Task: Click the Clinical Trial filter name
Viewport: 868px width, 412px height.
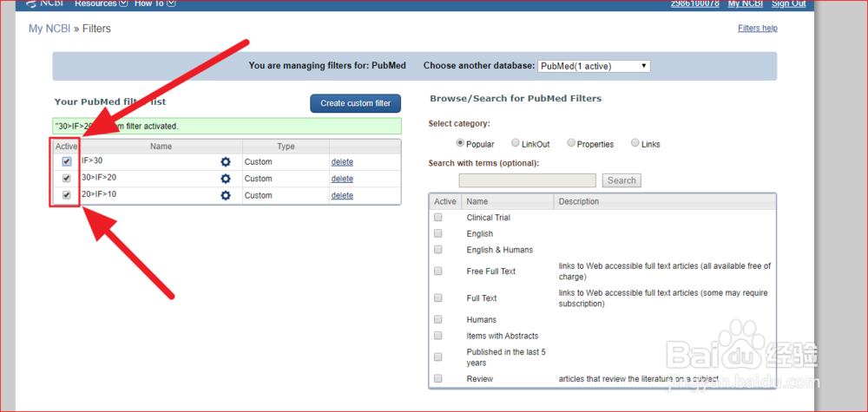Action: tap(488, 218)
